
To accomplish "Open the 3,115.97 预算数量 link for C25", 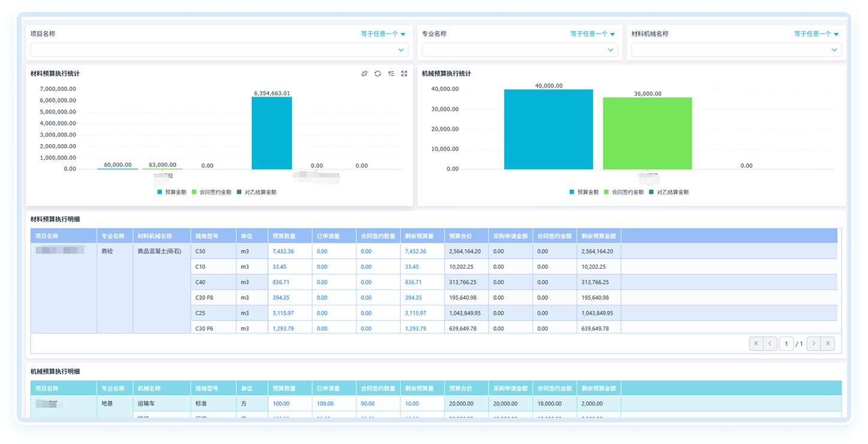I will coord(283,313).
